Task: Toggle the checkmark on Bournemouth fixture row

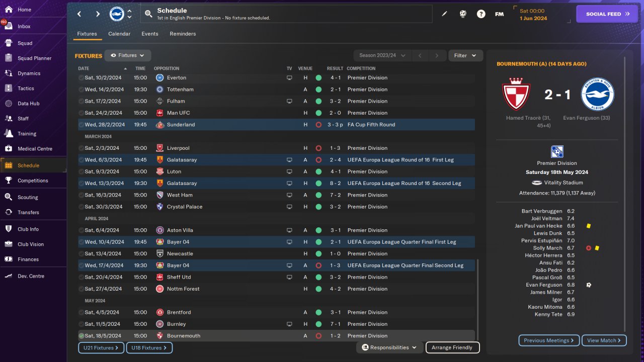Action: point(81,336)
